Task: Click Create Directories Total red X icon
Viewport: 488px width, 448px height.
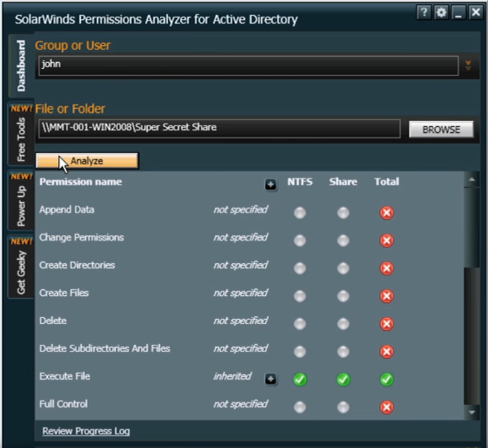Action: pyautogui.click(x=387, y=268)
